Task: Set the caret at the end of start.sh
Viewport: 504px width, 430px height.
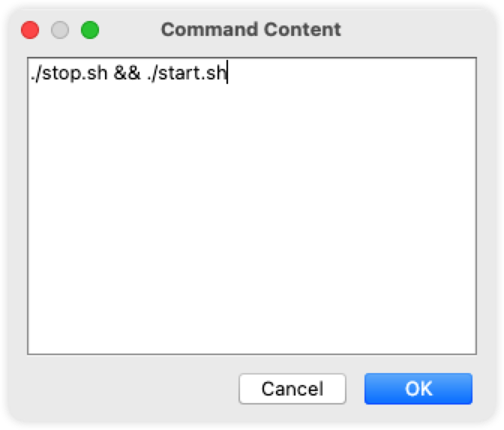Action: click(227, 73)
